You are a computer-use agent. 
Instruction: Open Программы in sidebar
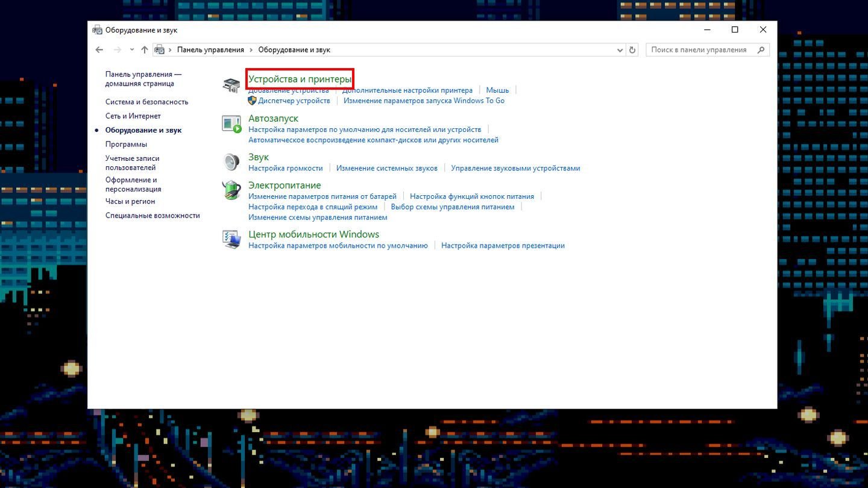(126, 144)
